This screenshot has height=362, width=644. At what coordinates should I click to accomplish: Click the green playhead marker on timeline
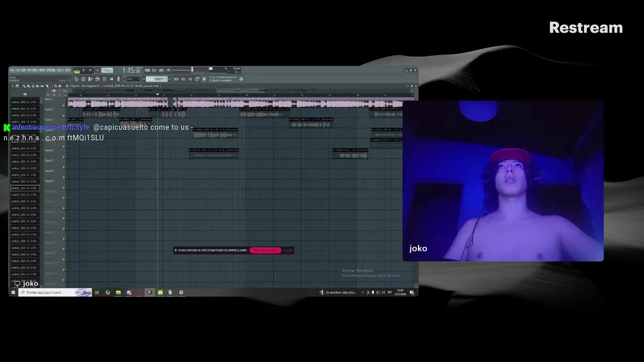(x=157, y=95)
